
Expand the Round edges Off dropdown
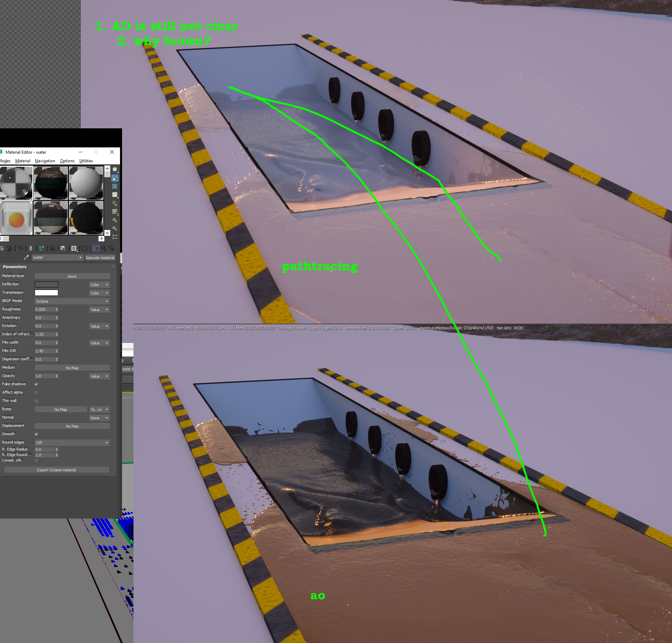click(x=72, y=443)
